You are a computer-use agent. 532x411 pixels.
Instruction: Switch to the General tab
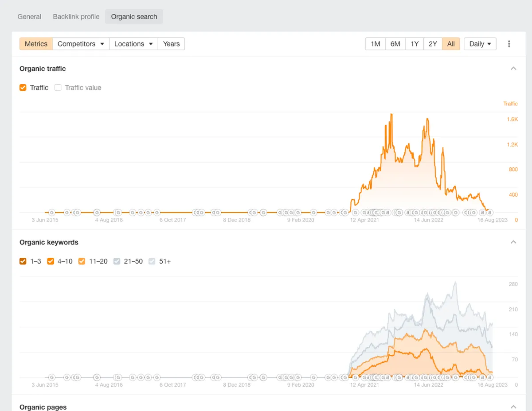pyautogui.click(x=29, y=17)
